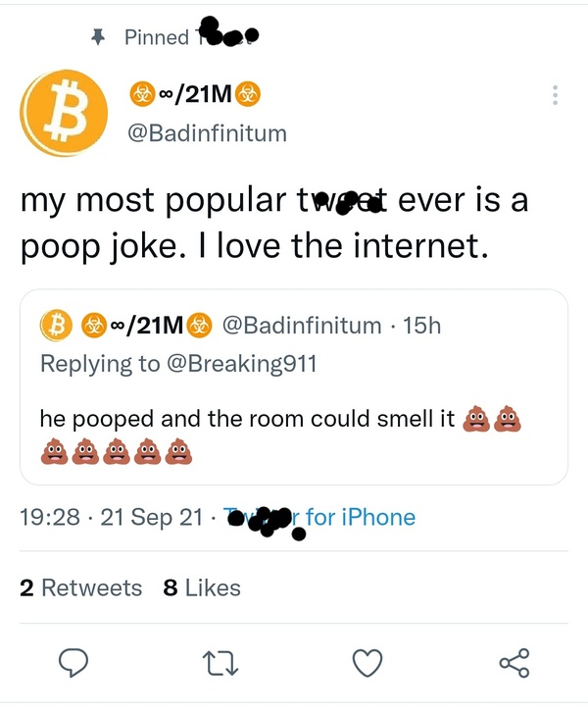588x713 pixels.
Task: View the 2 Retweets list
Action: tap(80, 587)
